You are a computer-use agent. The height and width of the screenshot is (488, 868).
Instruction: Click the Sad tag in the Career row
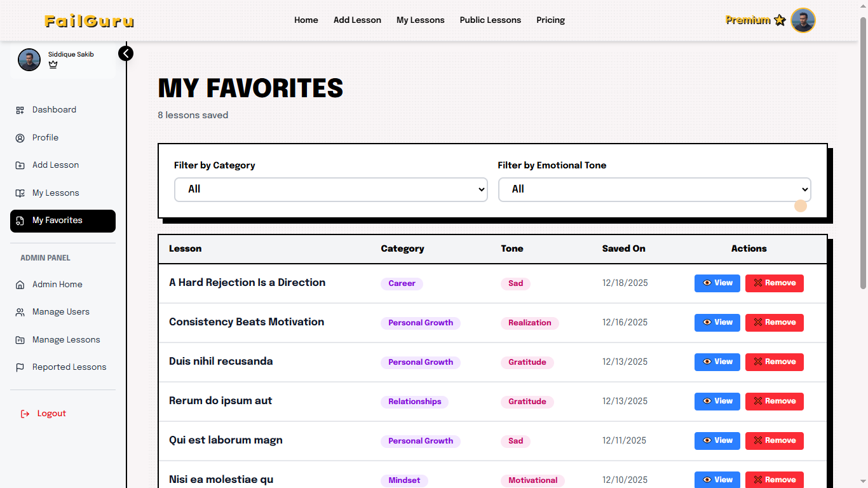coord(515,283)
